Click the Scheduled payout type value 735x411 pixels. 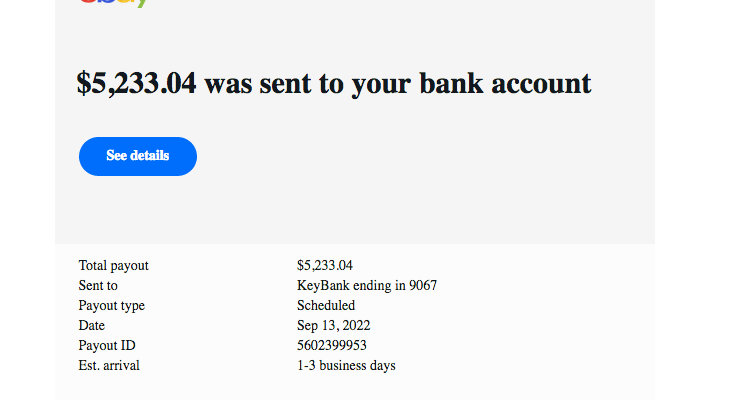[x=325, y=306]
